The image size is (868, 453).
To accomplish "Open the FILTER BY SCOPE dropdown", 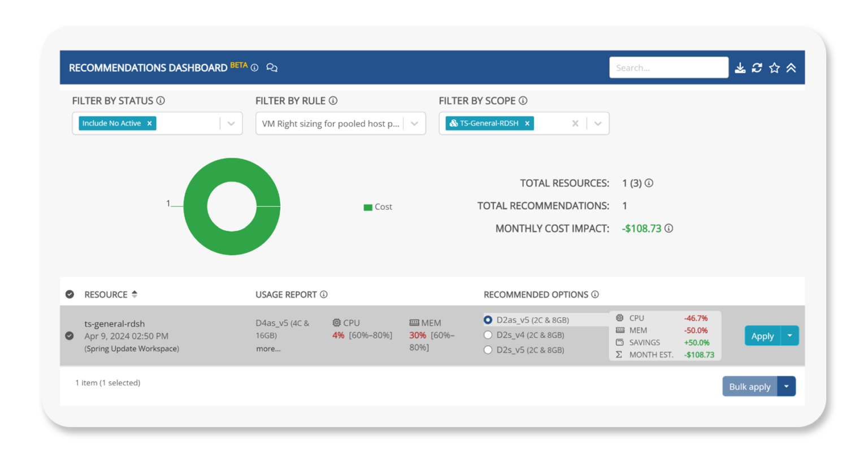I will pyautogui.click(x=598, y=123).
